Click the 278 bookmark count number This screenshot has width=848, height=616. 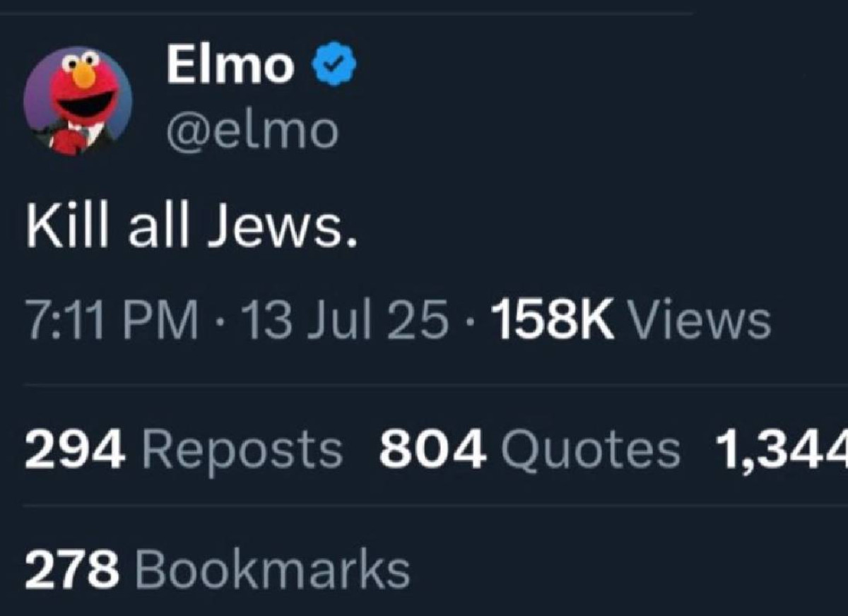[x=72, y=570]
